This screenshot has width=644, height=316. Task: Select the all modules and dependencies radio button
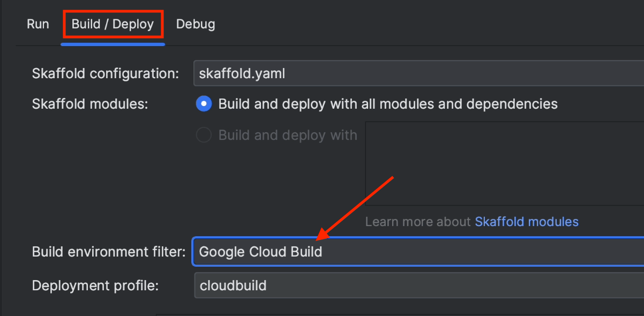click(x=204, y=103)
